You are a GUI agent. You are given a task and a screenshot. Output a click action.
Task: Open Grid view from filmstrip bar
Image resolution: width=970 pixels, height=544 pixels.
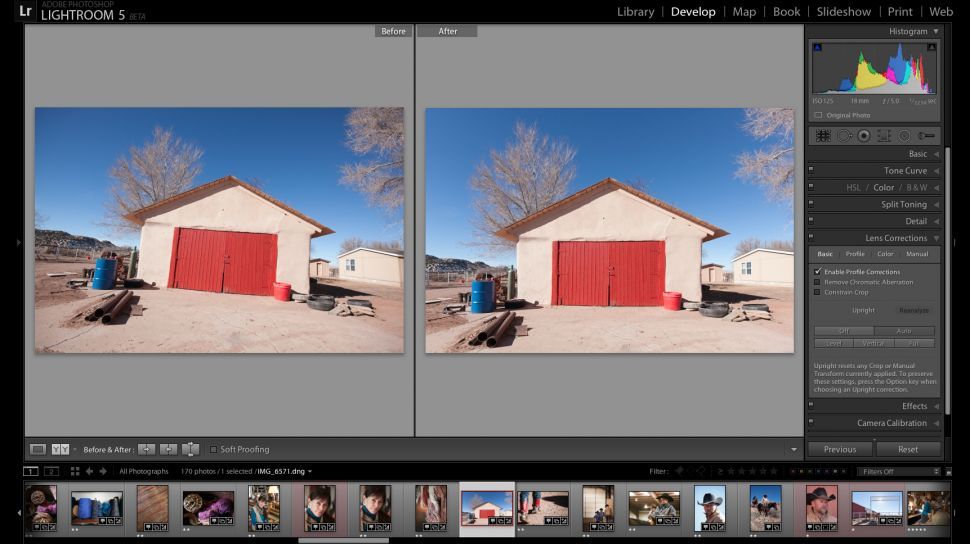pos(75,472)
